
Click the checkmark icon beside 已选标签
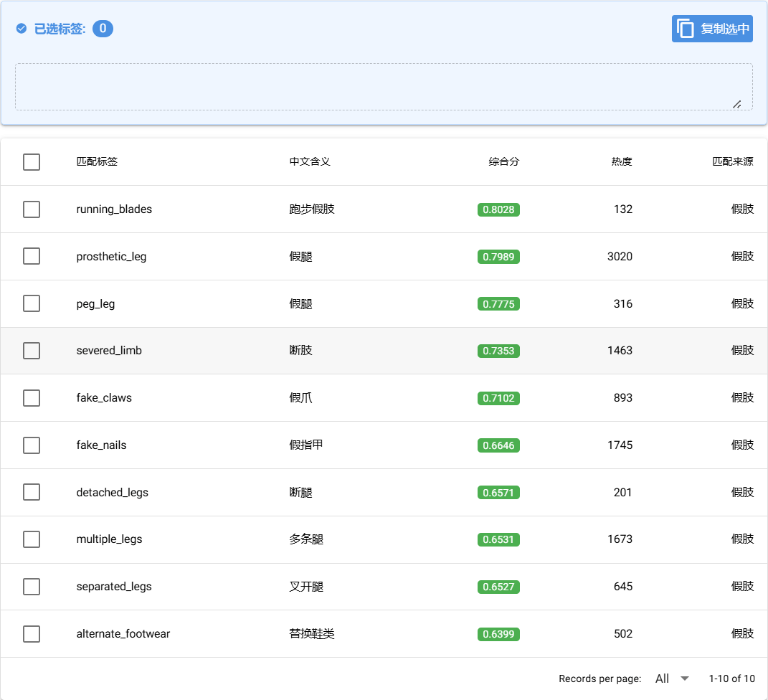[22, 29]
